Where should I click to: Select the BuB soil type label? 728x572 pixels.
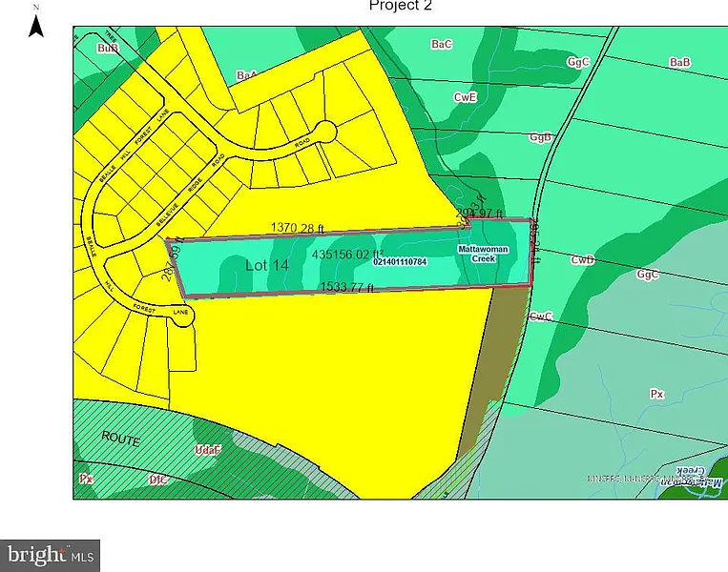[107, 47]
